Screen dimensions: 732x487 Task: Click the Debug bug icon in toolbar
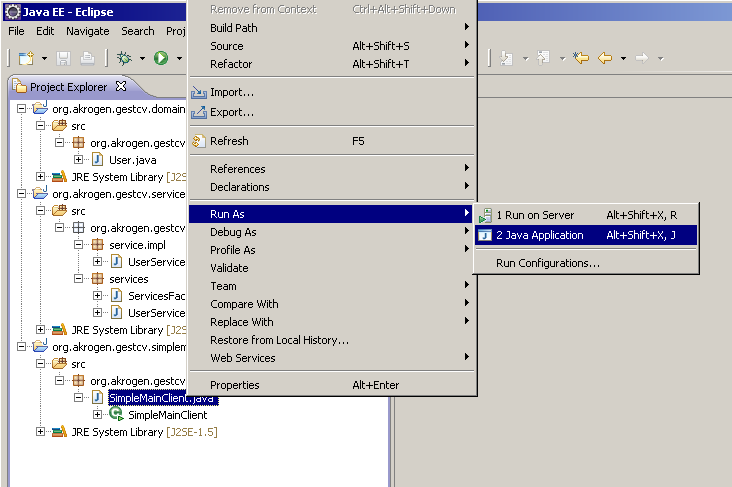tap(126, 59)
